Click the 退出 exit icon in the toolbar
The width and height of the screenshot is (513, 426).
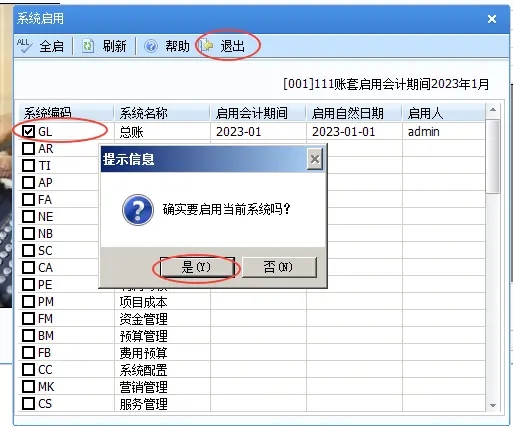click(x=207, y=45)
